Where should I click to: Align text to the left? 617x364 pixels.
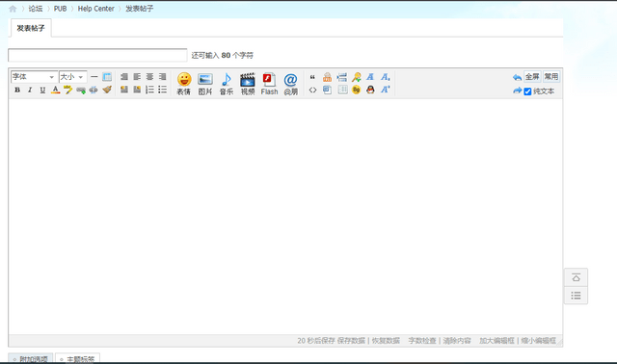pyautogui.click(x=137, y=77)
